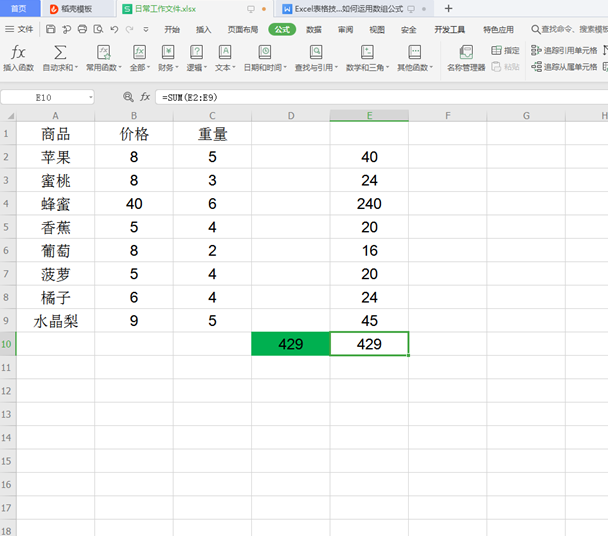Switch to the Insert (插入) ribbon tab
The height and width of the screenshot is (536, 608).
coord(203,29)
